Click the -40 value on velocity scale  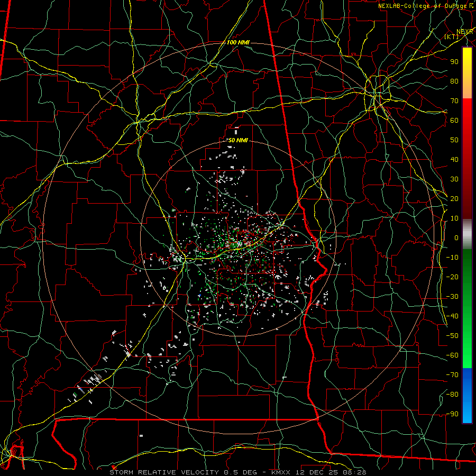pyautogui.click(x=452, y=316)
